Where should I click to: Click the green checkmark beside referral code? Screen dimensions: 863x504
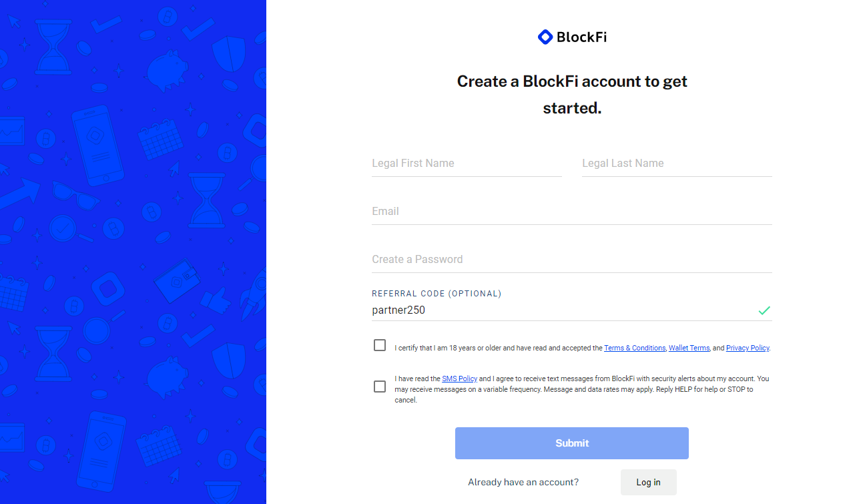(x=764, y=310)
